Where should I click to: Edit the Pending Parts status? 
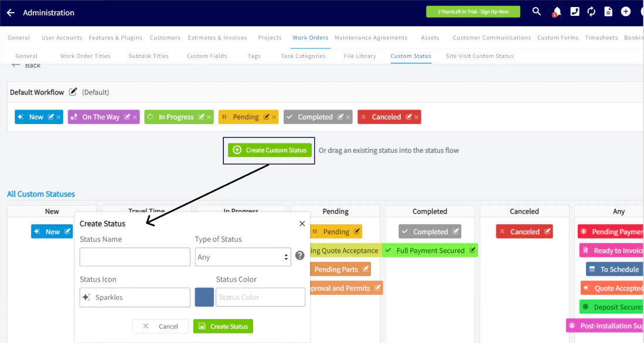point(366,269)
